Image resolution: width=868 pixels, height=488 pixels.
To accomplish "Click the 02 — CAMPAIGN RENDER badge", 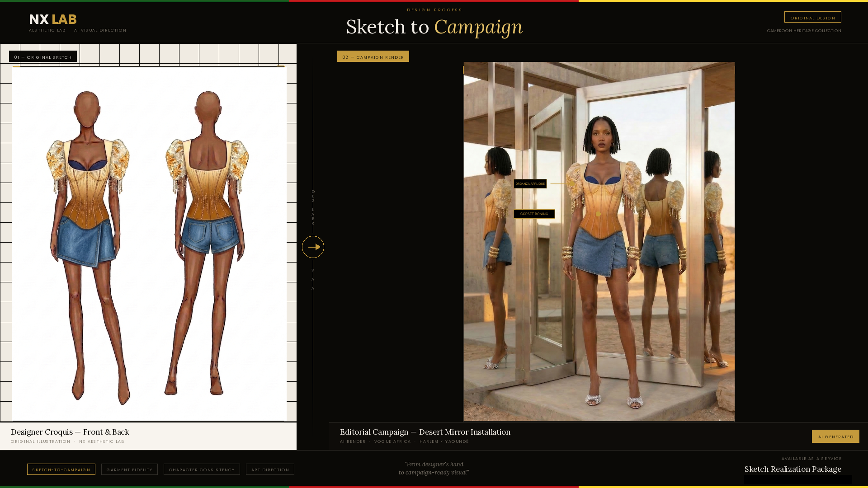I will click(373, 56).
